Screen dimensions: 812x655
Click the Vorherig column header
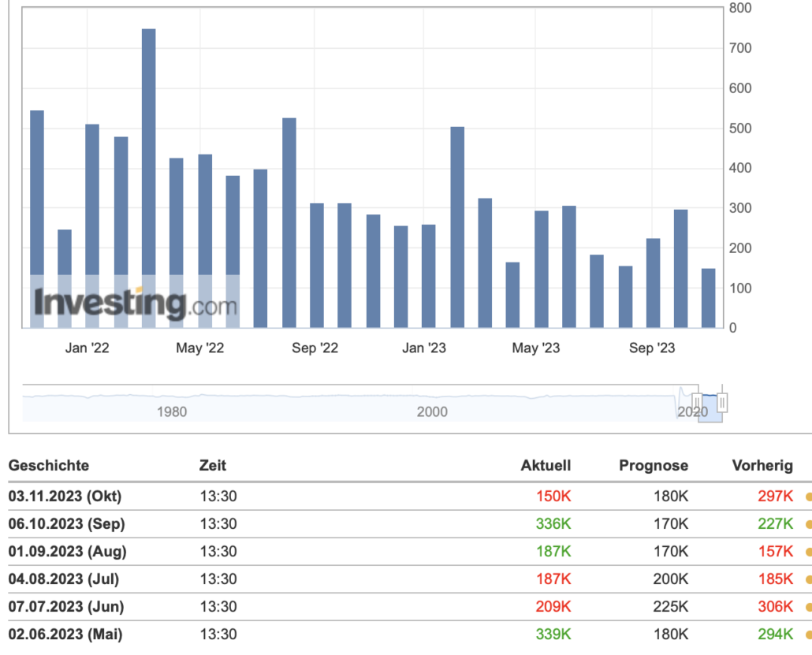click(762, 466)
